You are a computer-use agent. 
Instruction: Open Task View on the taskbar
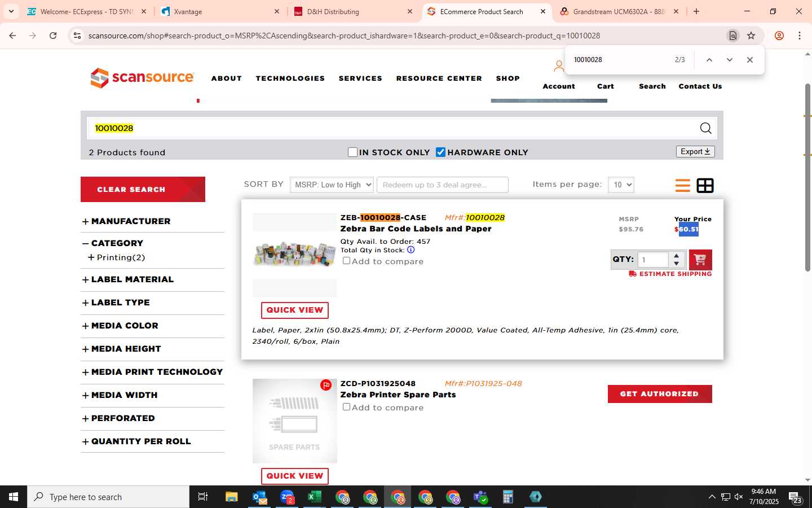pyautogui.click(x=203, y=497)
